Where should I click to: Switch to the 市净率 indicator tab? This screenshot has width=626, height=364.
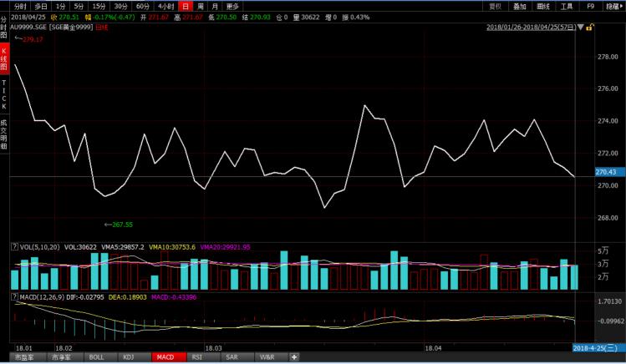coord(62,357)
